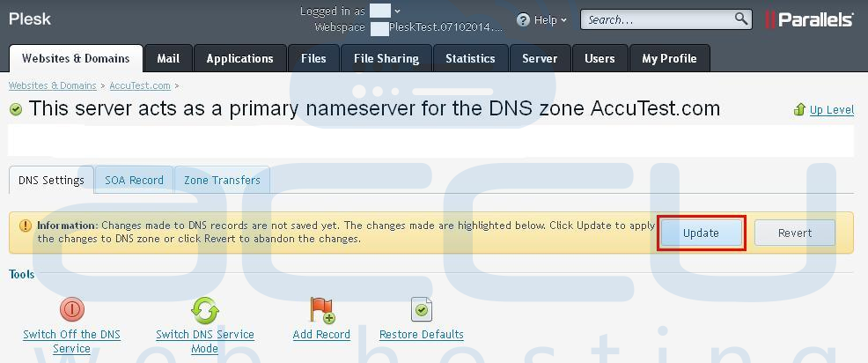Follow the Websites & Domains breadcrumb link
The image size is (868, 363).
click(53, 85)
